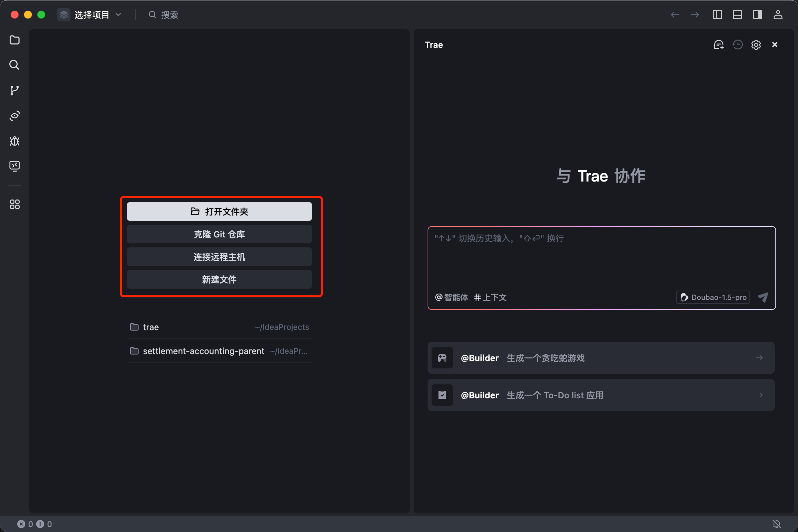Click the 搜索 search field in title bar
Image resolution: width=798 pixels, height=532 pixels.
coord(164,15)
